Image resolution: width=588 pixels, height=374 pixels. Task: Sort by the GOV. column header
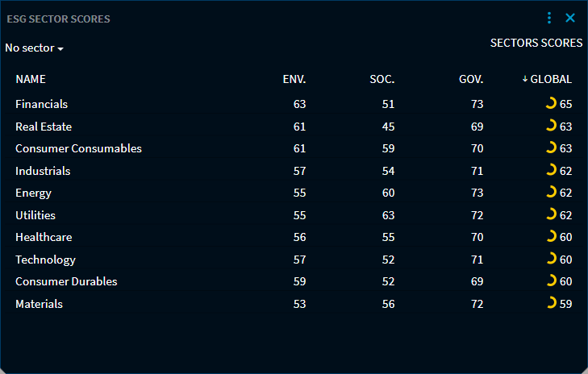(x=470, y=79)
